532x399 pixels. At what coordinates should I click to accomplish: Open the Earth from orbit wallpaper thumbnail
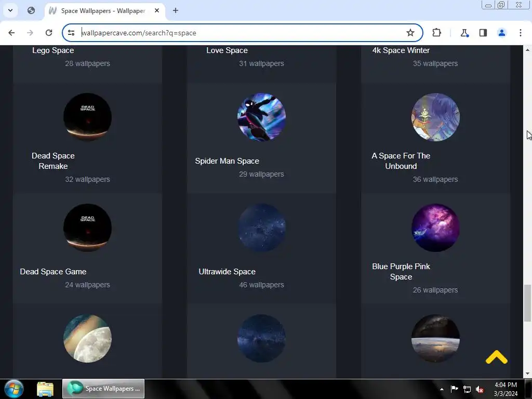pyautogui.click(x=435, y=338)
